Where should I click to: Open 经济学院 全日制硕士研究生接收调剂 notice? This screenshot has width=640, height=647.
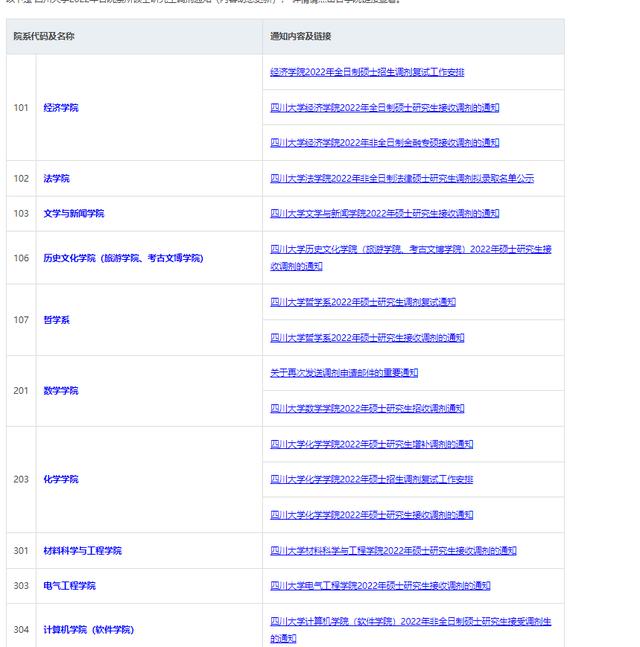click(384, 107)
